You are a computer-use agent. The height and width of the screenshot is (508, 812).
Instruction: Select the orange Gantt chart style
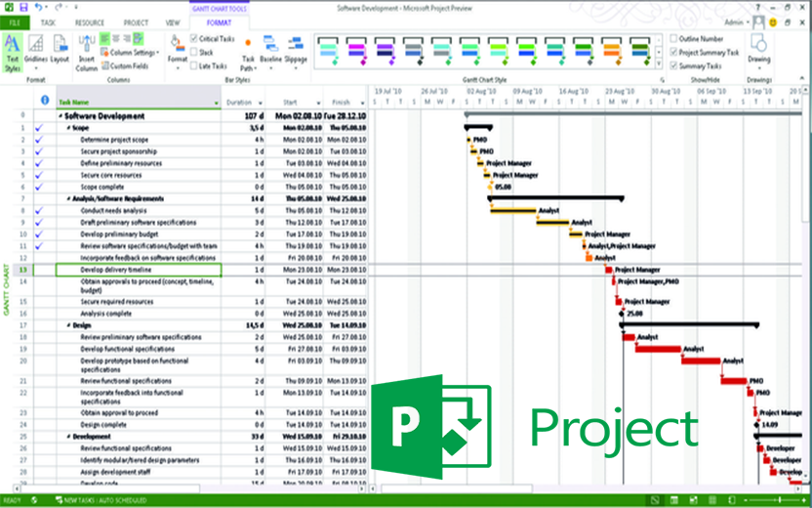point(612,50)
